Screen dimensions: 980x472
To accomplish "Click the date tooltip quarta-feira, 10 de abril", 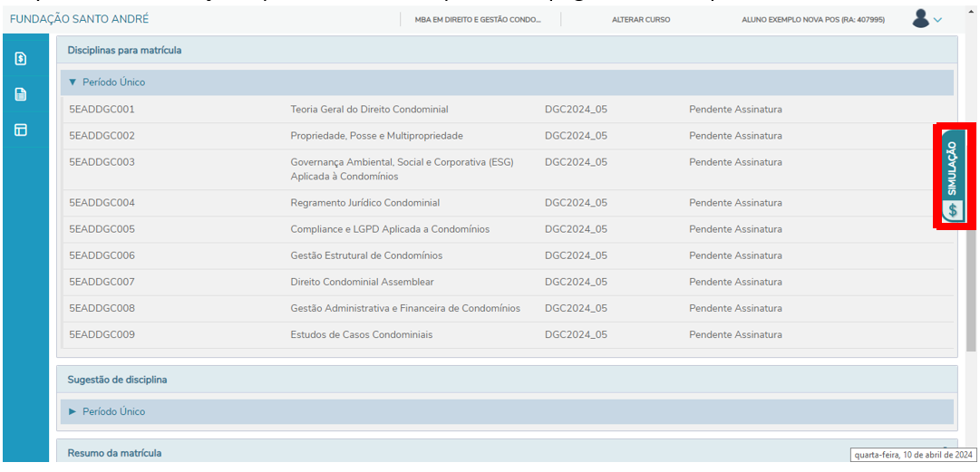I will tap(913, 454).
